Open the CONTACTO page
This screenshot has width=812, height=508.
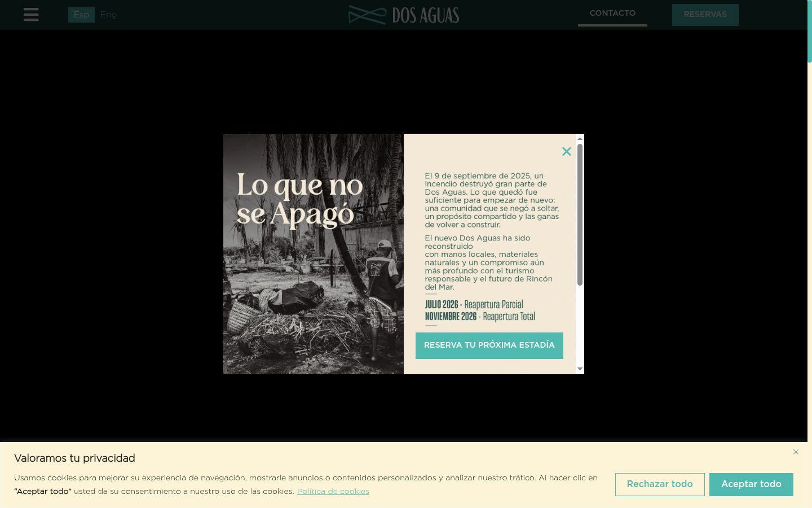pyautogui.click(x=612, y=14)
